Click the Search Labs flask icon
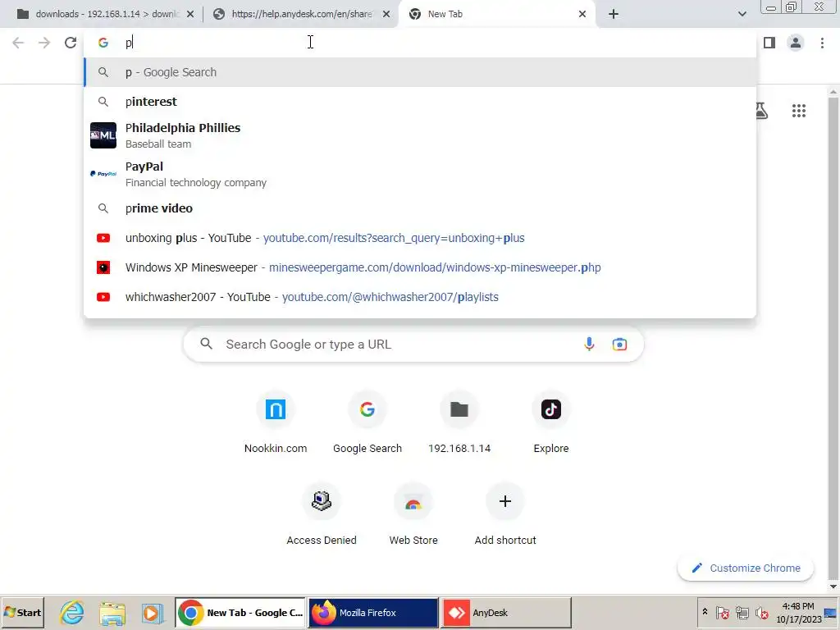Image resolution: width=840 pixels, height=630 pixels. [761, 111]
